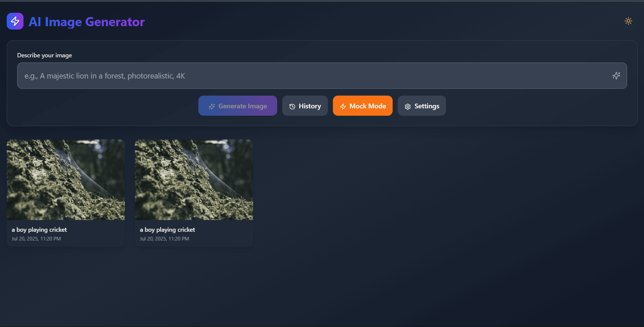Click the sparkle icon on Generate Image
Screen dimensions: 644x327
[x=212, y=106]
